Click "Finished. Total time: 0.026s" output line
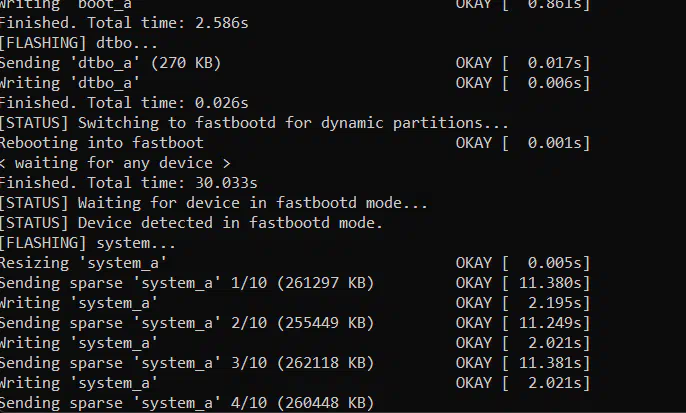Screen dimensions: 686x413 coord(124,103)
